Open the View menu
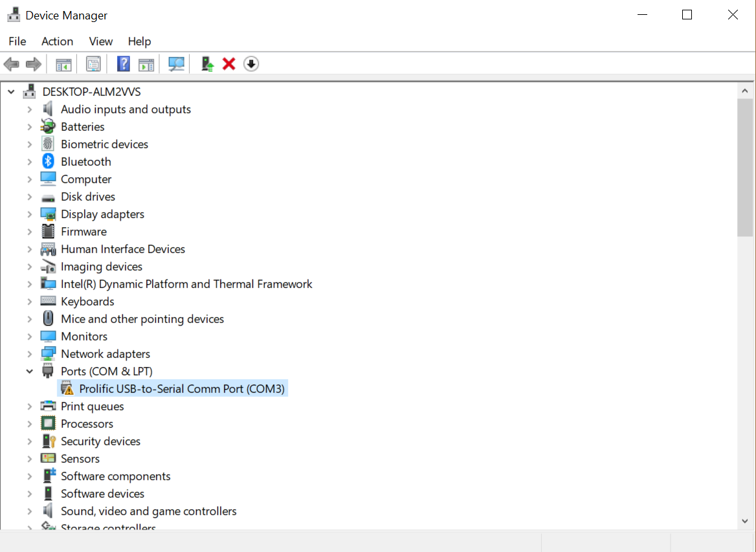Image resolution: width=756 pixels, height=552 pixels. click(x=100, y=41)
